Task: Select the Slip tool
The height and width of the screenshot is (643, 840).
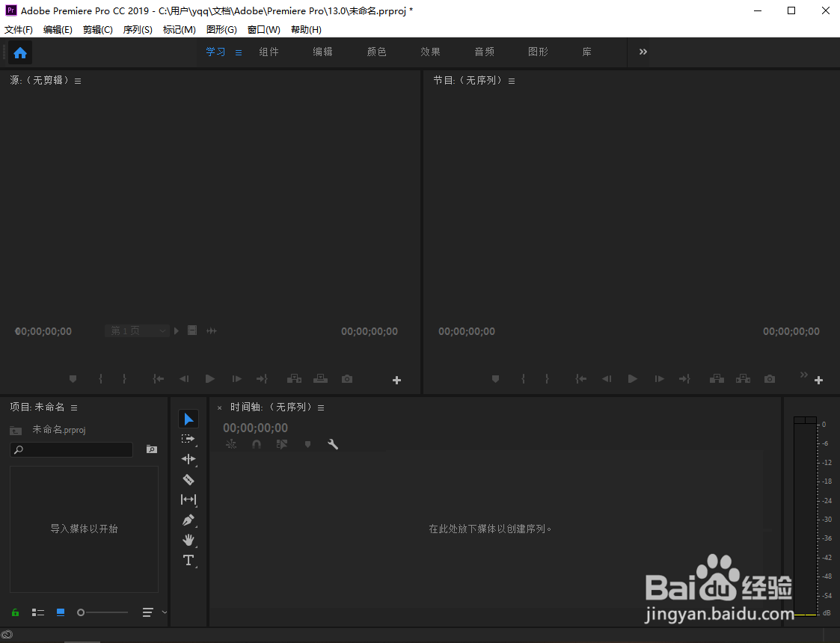Action: pos(188,499)
